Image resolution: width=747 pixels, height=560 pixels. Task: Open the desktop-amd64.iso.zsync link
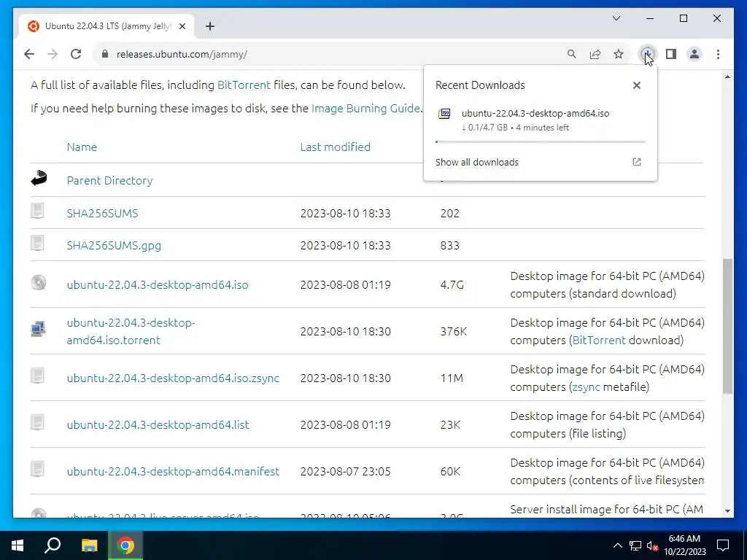(x=173, y=378)
